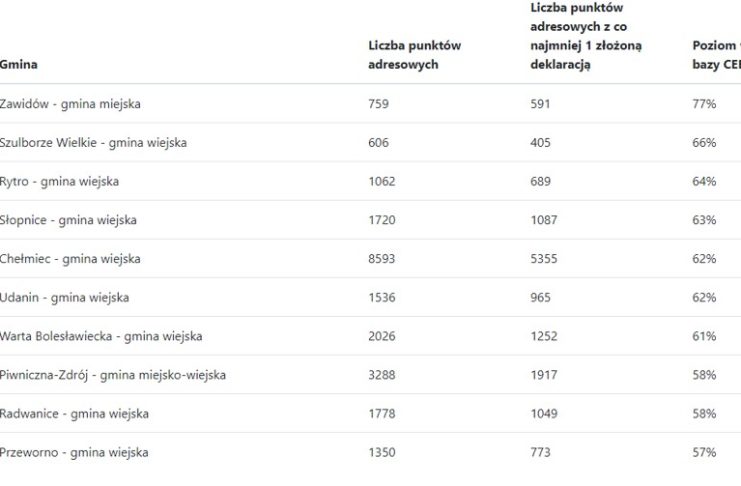Click the partially visible Poziom column header
The image size is (741, 486).
pyautogui.click(x=716, y=55)
